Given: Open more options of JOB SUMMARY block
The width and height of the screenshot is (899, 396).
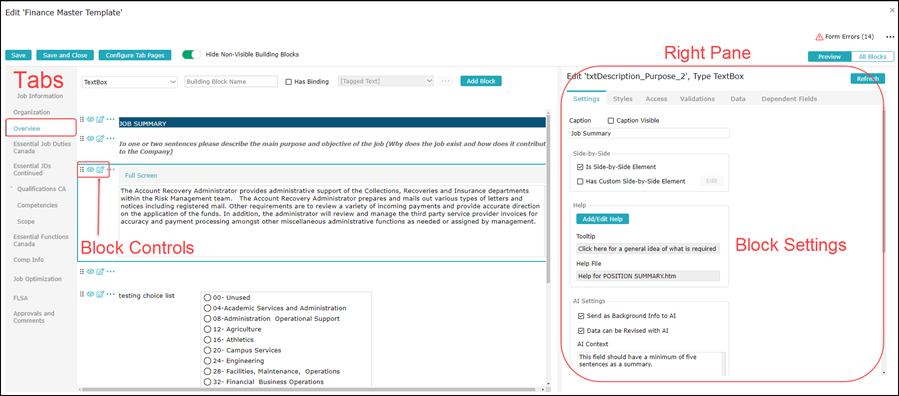Looking at the screenshot, I should (x=111, y=119).
